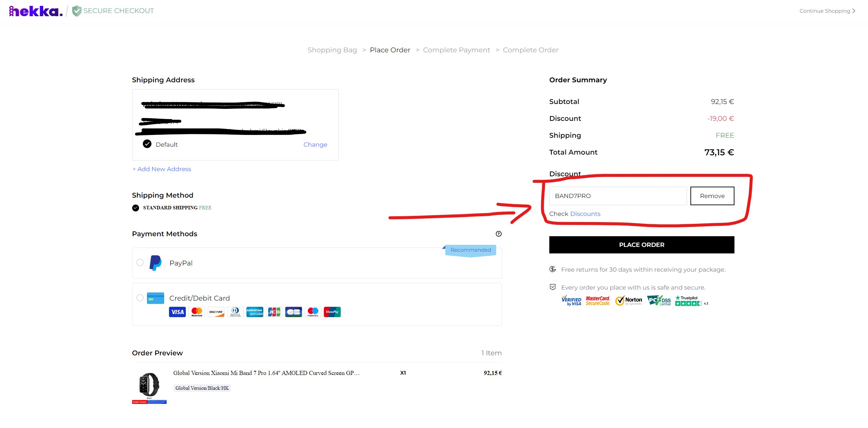The height and width of the screenshot is (428, 868).
Task: Click the MasterCard card logo
Action: tap(197, 312)
